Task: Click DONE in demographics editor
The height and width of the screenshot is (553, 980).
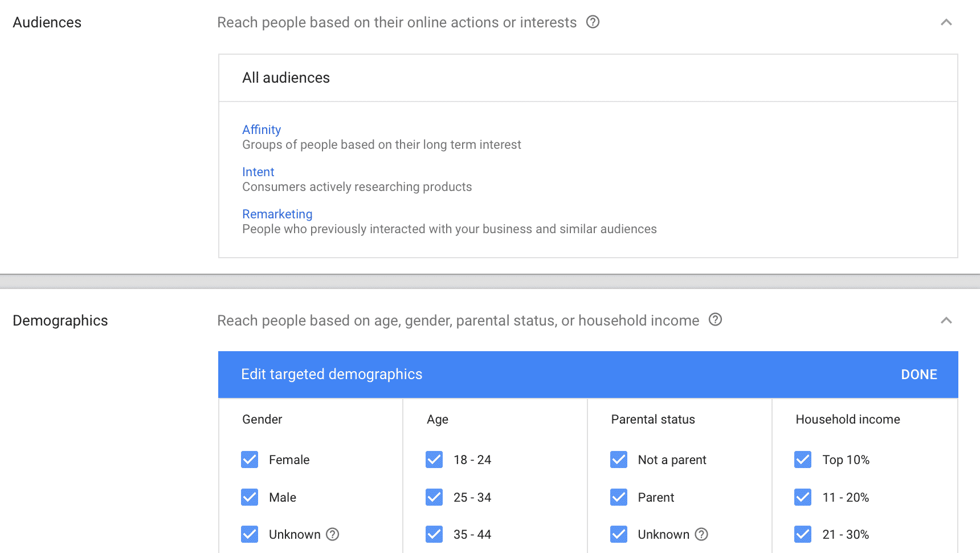Action: coord(919,375)
